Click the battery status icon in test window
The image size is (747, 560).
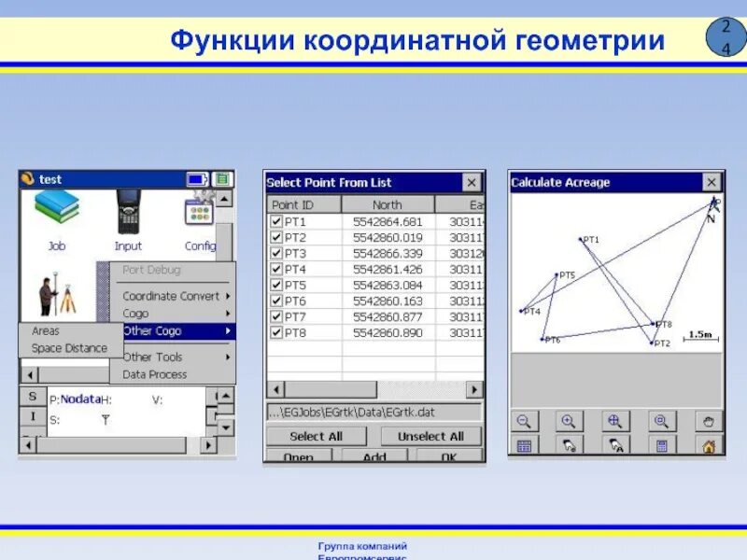click(197, 179)
